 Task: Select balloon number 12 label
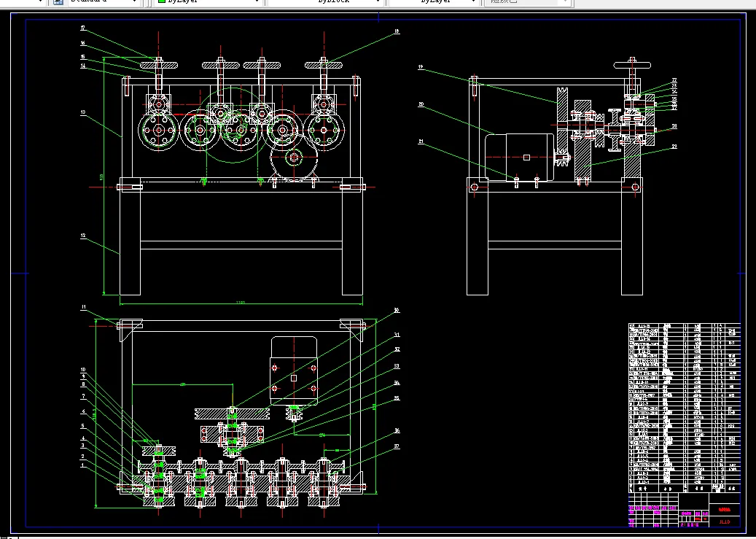coord(83,236)
